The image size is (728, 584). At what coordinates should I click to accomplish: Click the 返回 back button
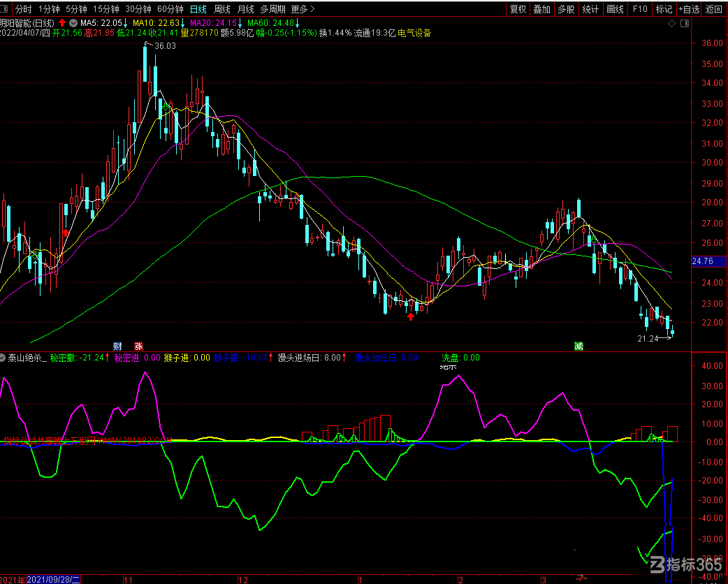[x=713, y=9]
